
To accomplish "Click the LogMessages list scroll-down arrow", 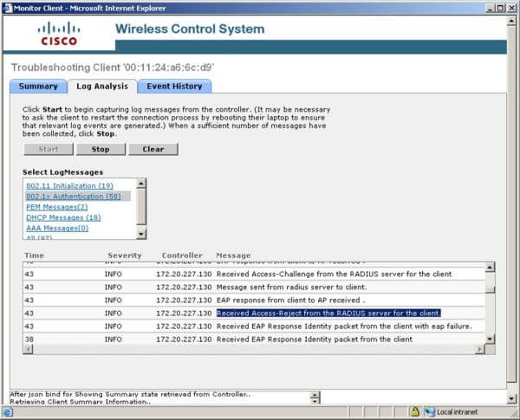I will point(141,234).
